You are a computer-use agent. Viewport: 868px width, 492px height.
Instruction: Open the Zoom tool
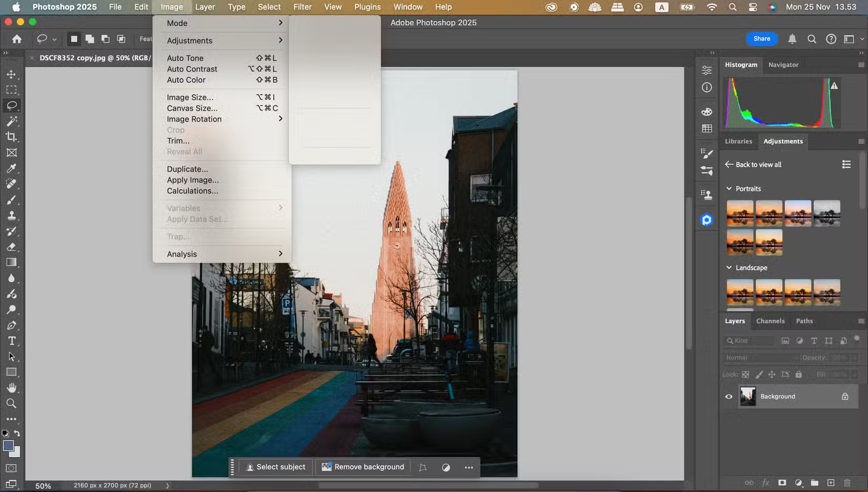click(x=12, y=404)
